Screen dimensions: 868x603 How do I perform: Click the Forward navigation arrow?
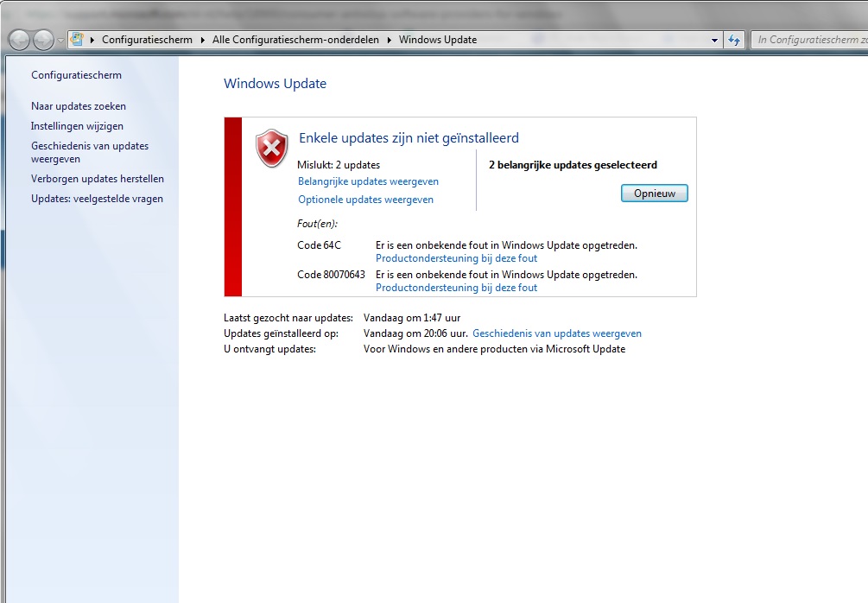[x=44, y=40]
